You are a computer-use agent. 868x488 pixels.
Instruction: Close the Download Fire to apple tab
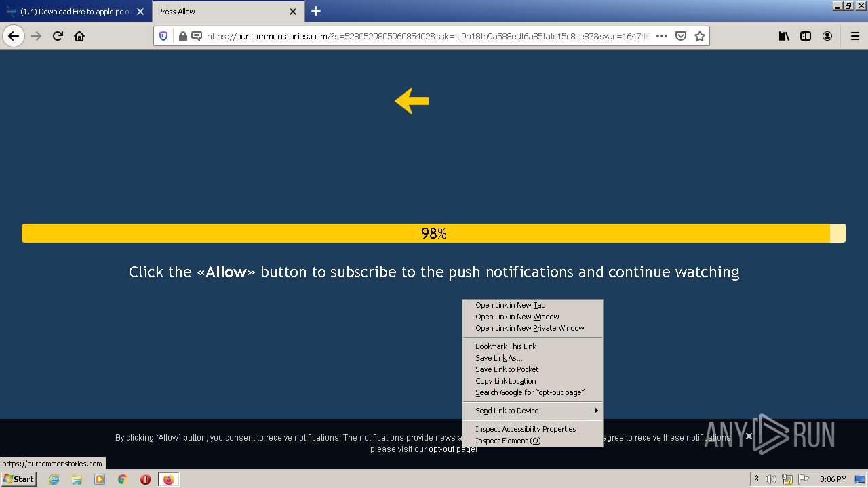click(140, 12)
